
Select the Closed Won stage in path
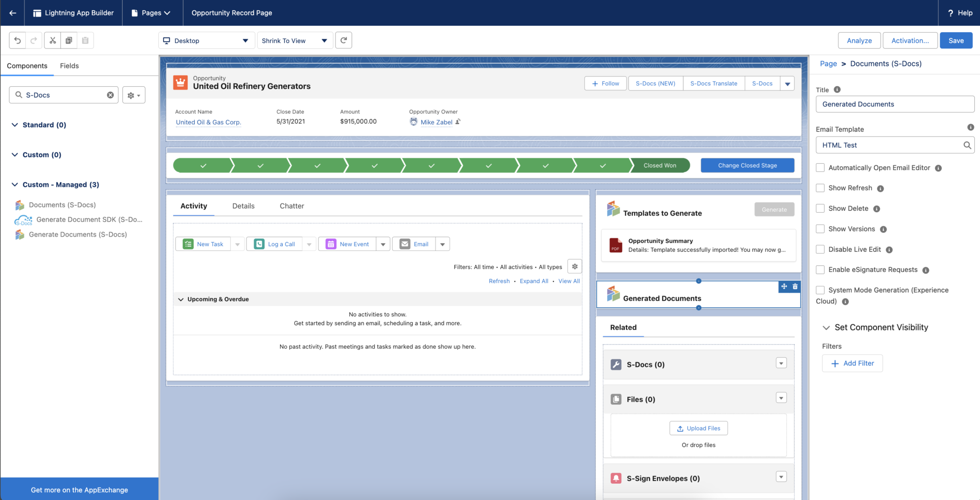[x=660, y=165]
